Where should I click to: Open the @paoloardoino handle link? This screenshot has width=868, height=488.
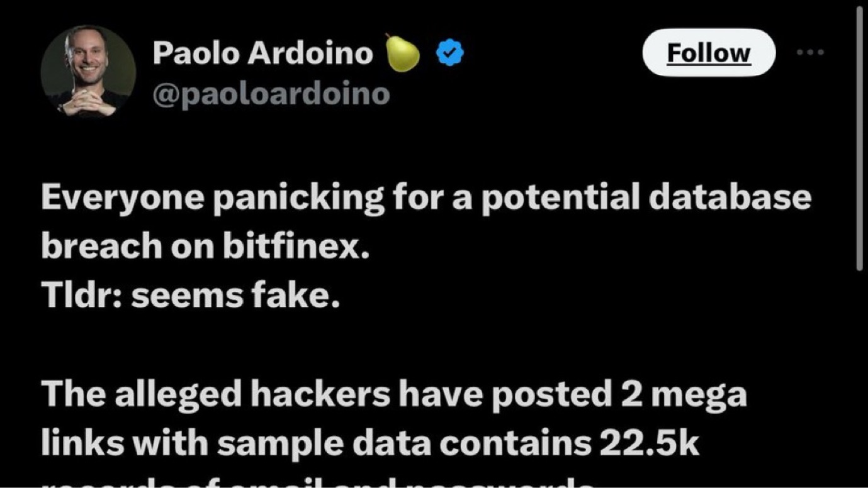tap(271, 94)
